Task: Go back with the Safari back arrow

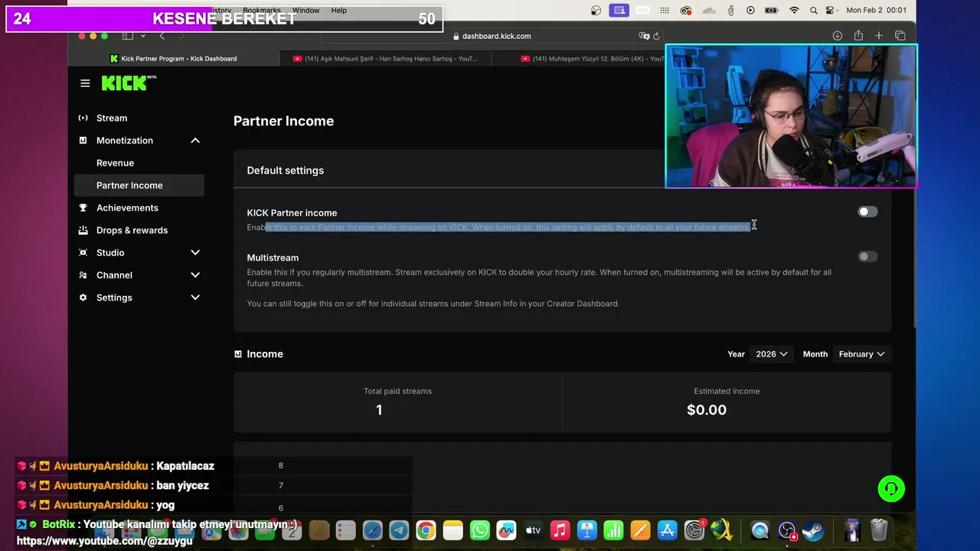Action: click(162, 36)
